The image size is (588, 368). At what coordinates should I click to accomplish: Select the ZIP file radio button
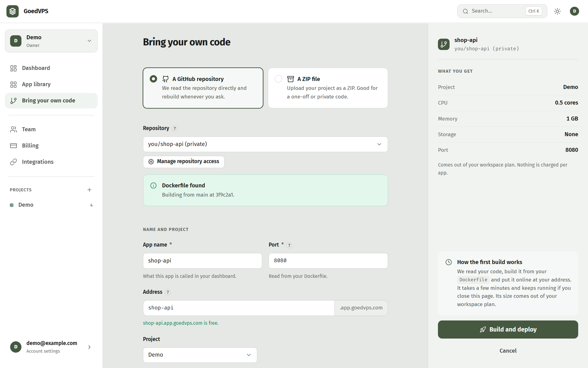pyautogui.click(x=278, y=79)
